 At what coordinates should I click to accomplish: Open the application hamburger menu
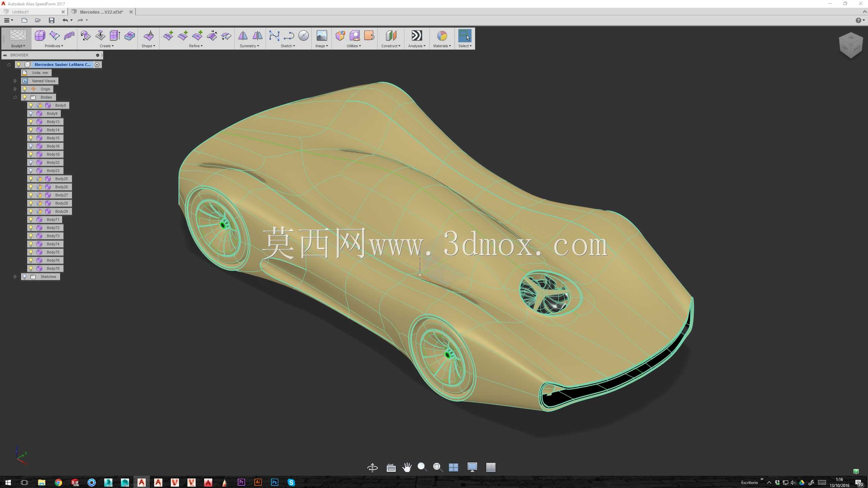(x=8, y=20)
